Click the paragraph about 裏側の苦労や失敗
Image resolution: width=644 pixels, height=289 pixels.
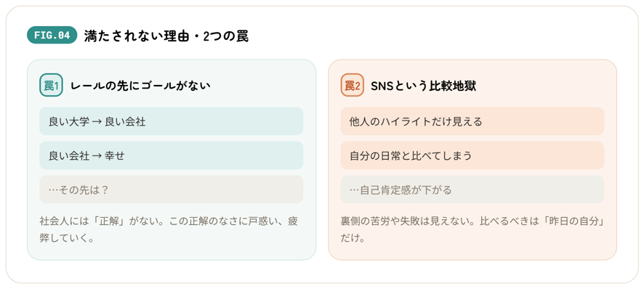[474, 229]
